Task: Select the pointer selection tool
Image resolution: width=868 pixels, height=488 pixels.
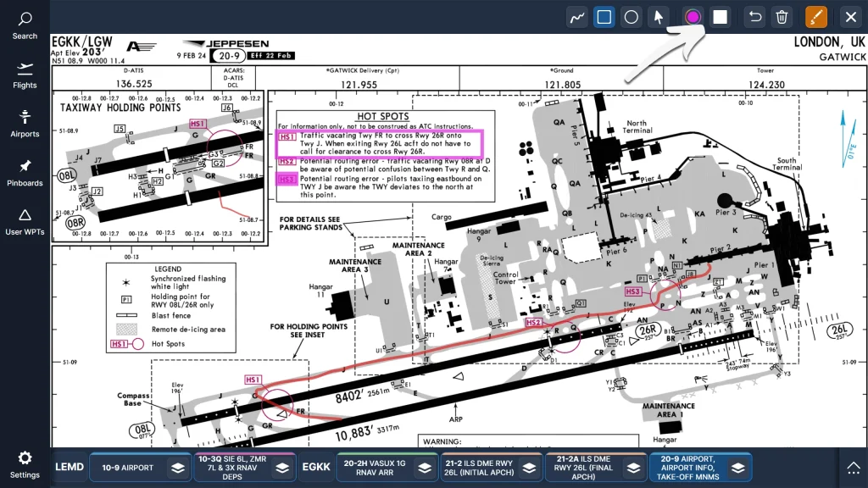Action: (x=658, y=17)
